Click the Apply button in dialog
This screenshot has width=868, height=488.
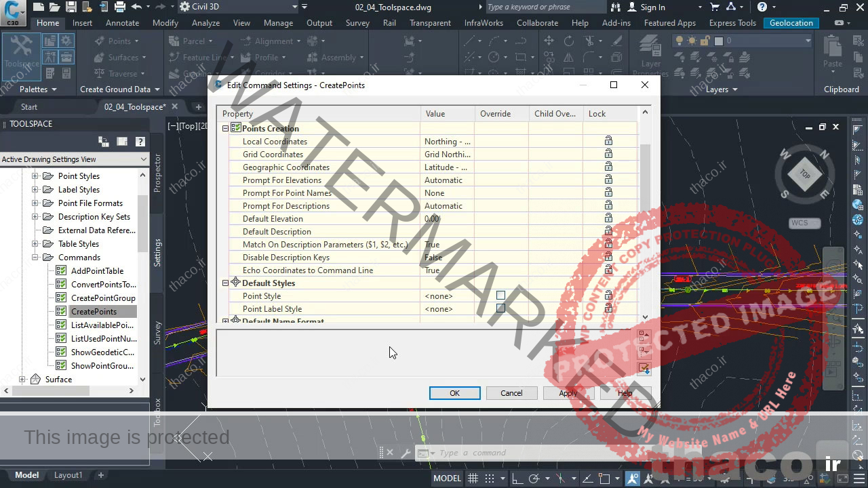[568, 393]
